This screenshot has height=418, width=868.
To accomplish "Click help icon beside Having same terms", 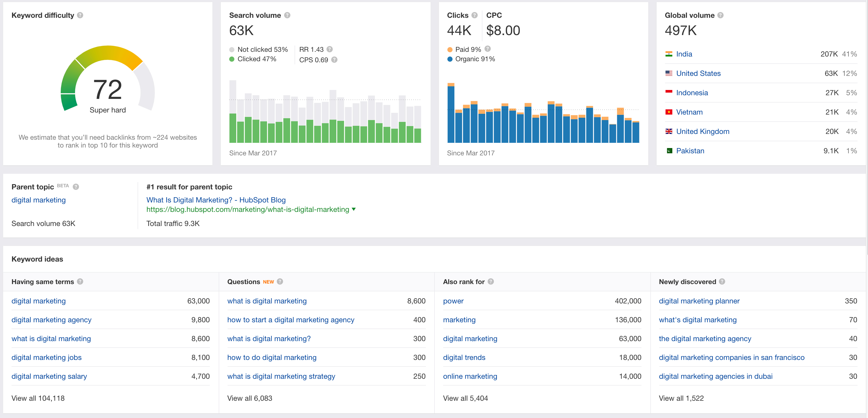I will click(x=80, y=281).
